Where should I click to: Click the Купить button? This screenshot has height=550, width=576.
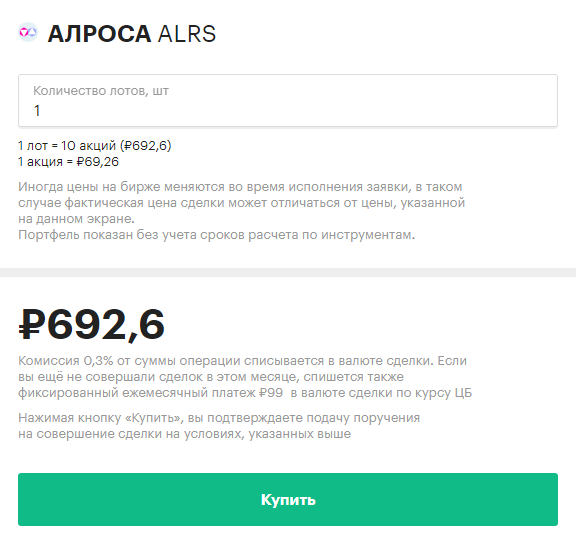point(288,499)
